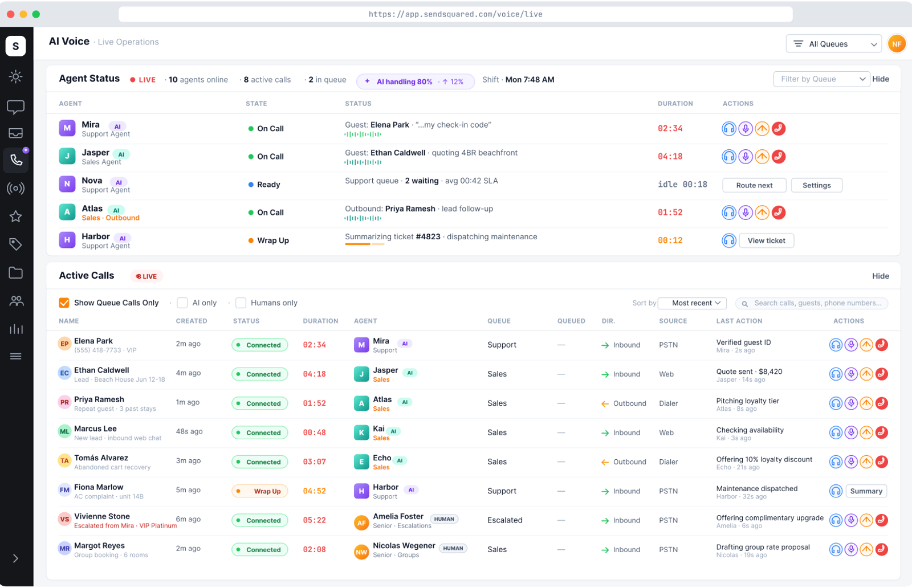Open the NF user avatar

[897, 44]
